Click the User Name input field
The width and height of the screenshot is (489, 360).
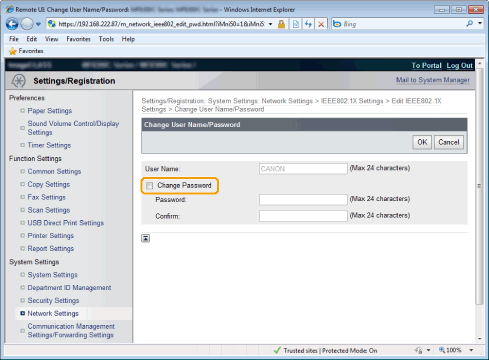303,169
